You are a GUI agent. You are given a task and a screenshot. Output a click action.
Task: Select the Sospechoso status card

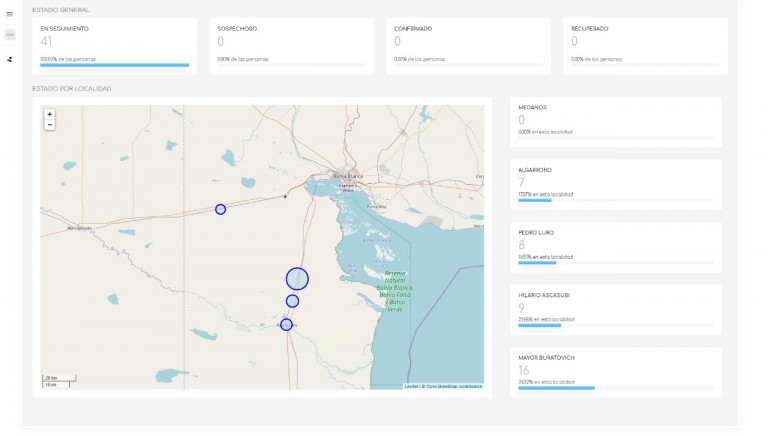(x=291, y=45)
